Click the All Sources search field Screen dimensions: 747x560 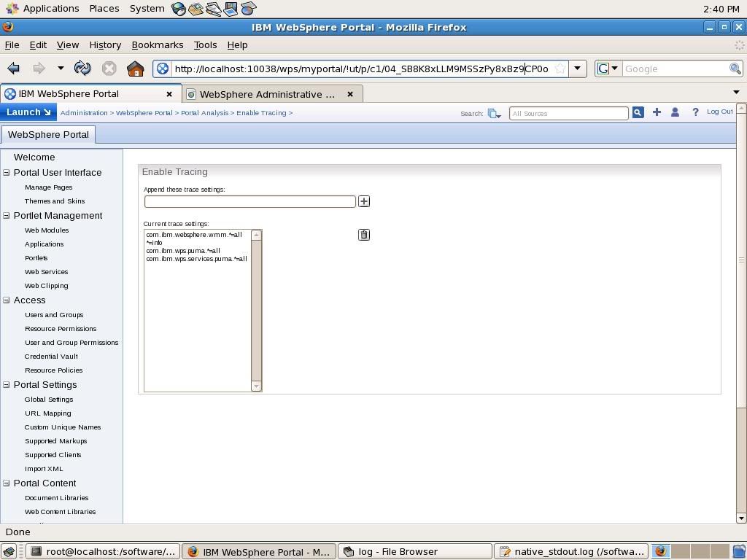pos(569,113)
